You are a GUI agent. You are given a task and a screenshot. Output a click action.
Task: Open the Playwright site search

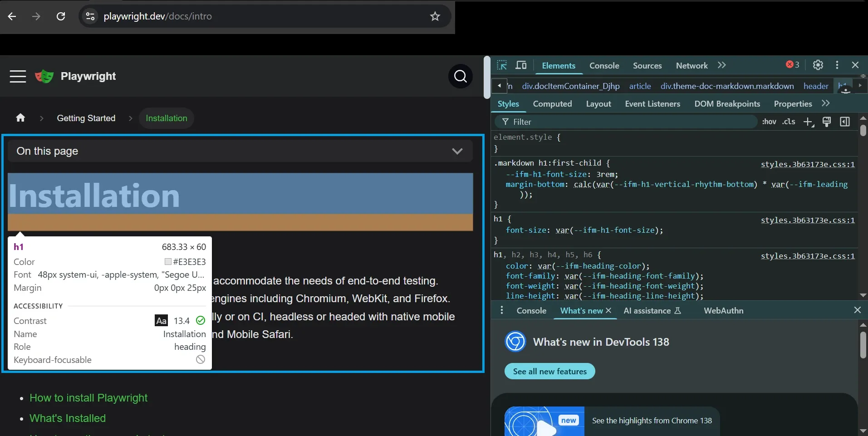[461, 76]
